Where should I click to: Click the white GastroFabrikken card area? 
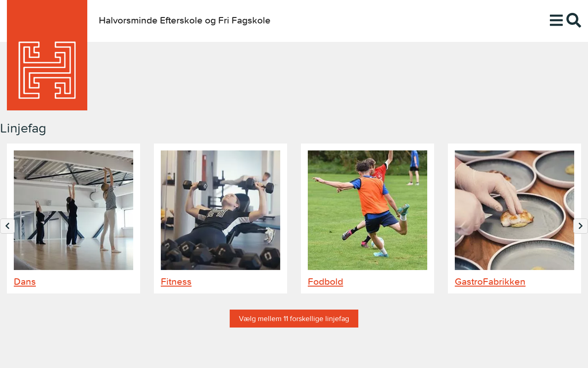click(x=514, y=218)
